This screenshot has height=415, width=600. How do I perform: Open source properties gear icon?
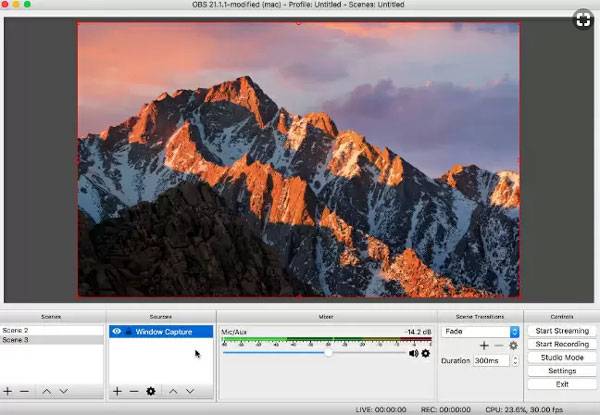(x=151, y=391)
